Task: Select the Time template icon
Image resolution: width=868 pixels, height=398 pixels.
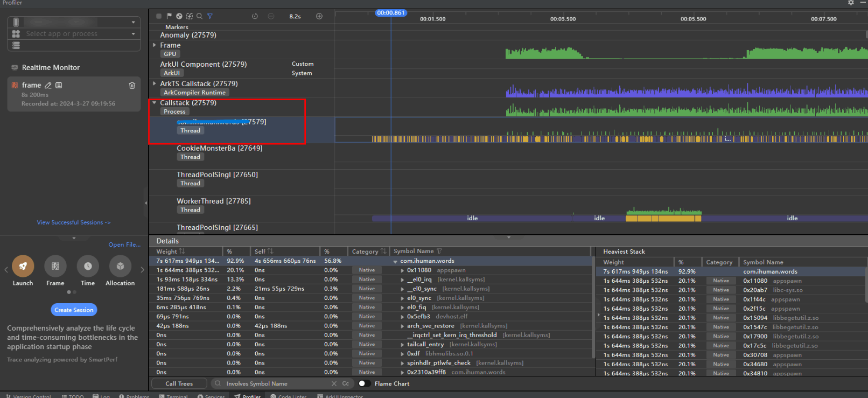Action: pyautogui.click(x=88, y=266)
